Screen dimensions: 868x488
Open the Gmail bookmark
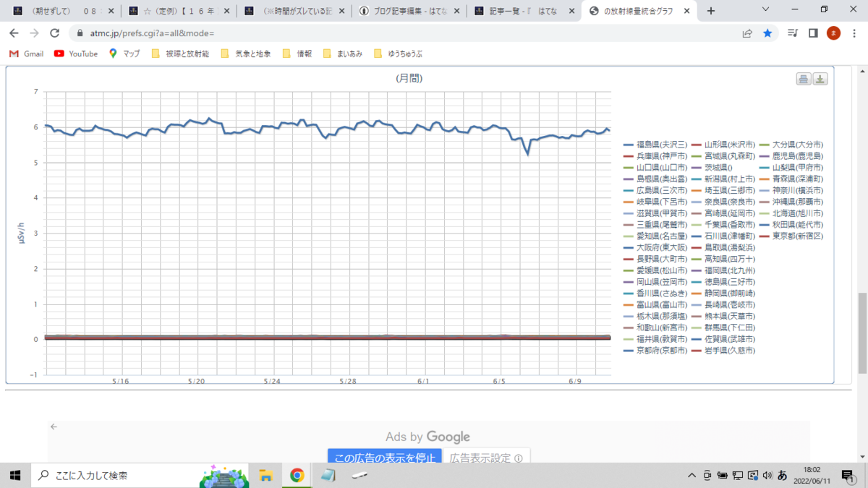tap(27, 53)
